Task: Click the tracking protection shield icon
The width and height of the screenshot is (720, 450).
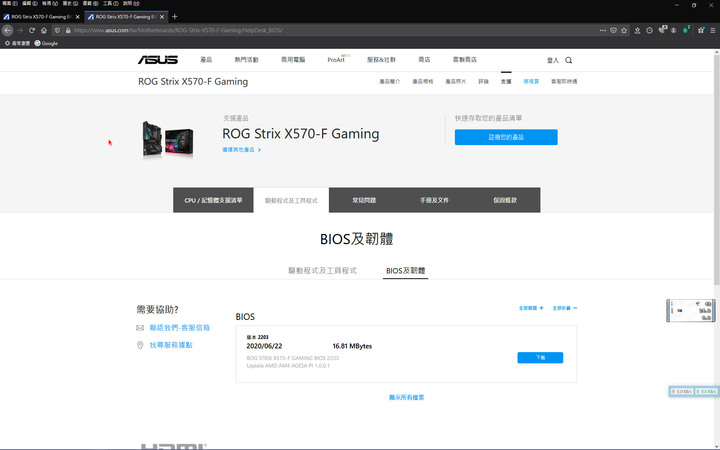Action: [x=57, y=30]
